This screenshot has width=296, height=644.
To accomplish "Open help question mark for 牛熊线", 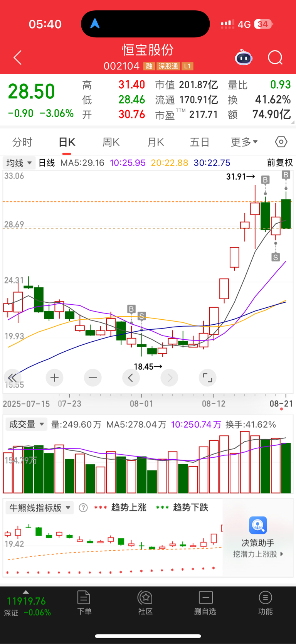I will click(x=83, y=507).
